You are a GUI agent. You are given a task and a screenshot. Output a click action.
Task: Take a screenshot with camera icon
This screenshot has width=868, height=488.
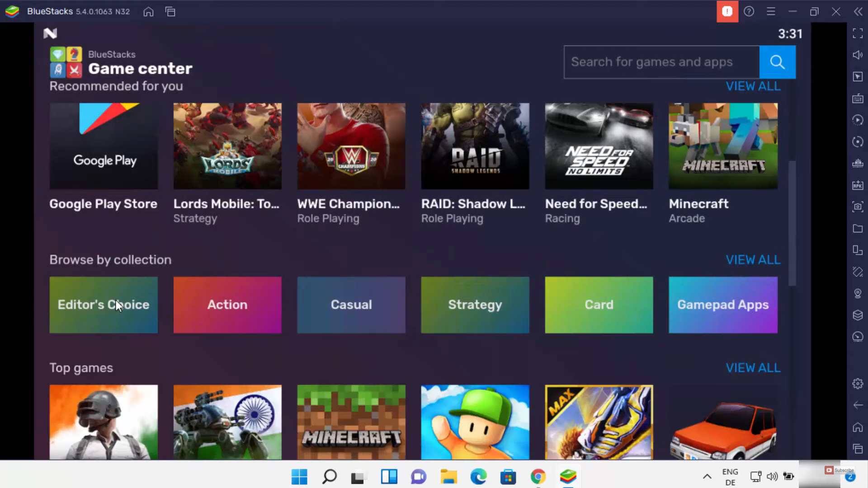[858, 207]
